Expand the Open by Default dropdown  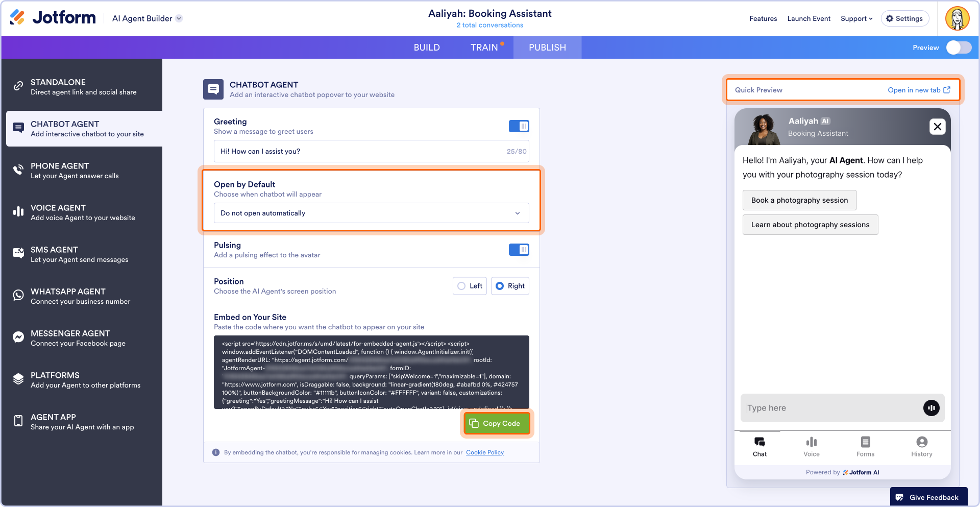click(371, 213)
